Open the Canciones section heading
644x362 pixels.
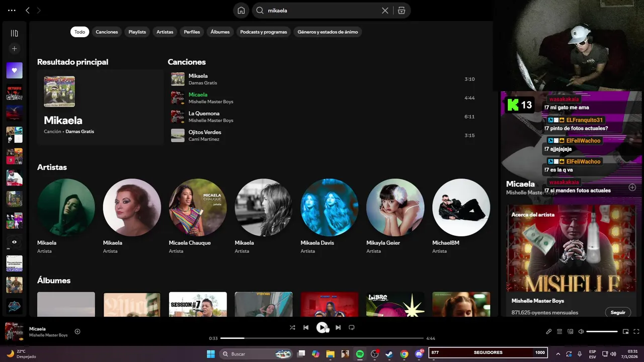point(187,62)
